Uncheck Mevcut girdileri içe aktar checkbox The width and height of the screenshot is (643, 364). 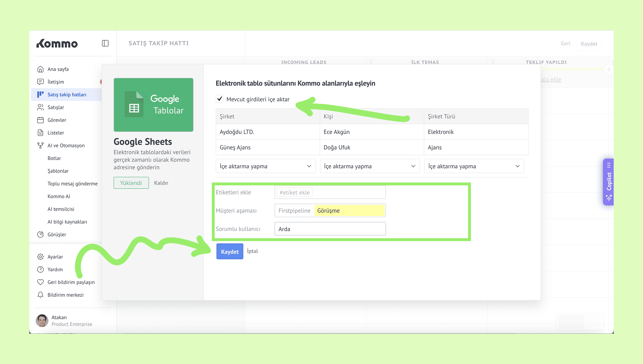click(220, 99)
